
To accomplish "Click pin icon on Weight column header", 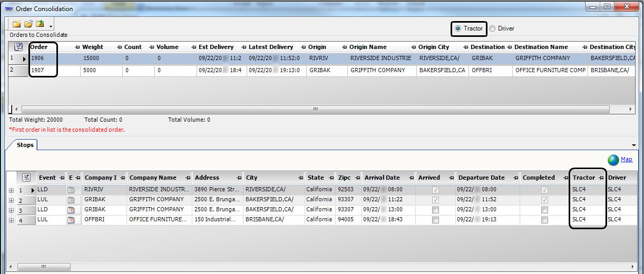I will click(119, 47).
